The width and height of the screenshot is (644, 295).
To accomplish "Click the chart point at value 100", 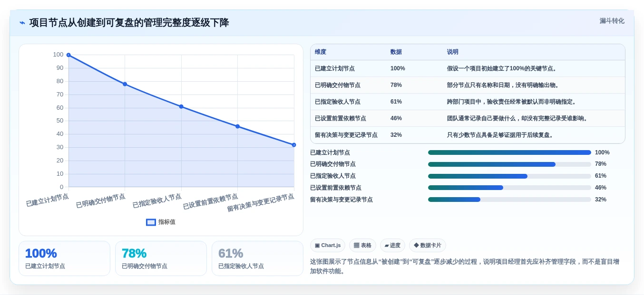I will tap(68, 55).
